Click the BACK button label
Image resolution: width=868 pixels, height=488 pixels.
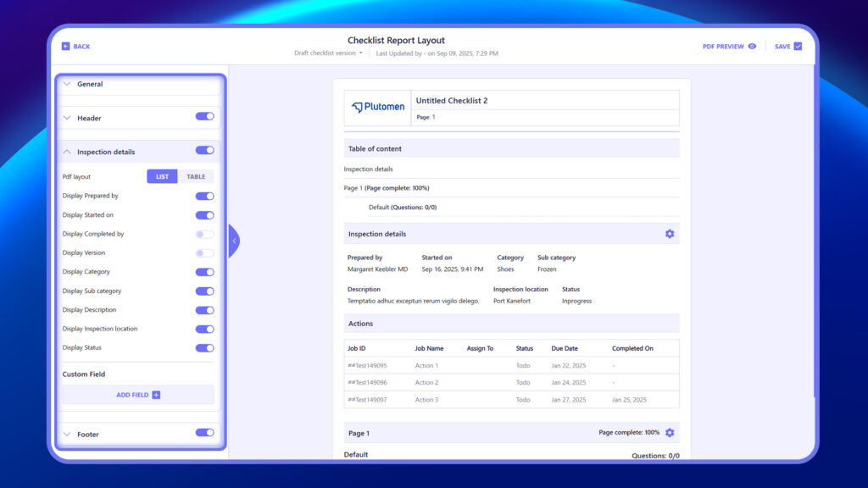[81, 47]
